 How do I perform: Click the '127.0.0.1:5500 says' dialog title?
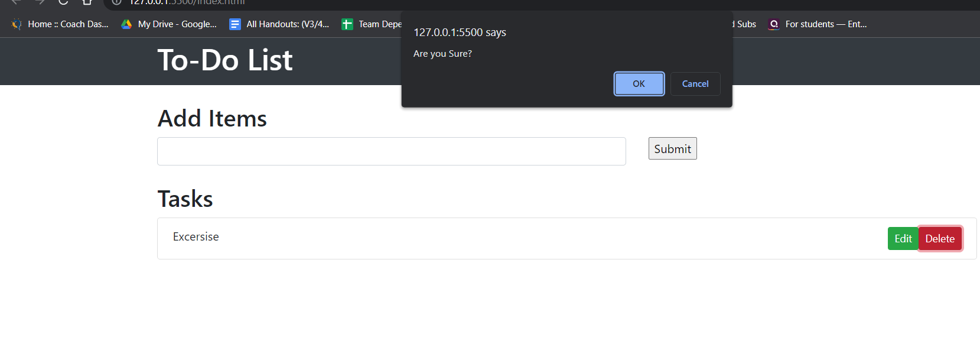point(460,33)
